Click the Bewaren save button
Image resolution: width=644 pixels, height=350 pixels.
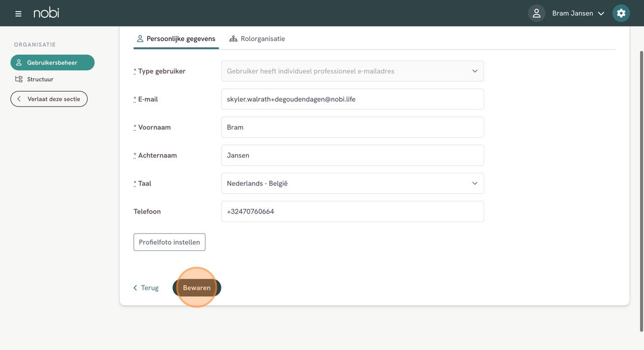(x=197, y=288)
